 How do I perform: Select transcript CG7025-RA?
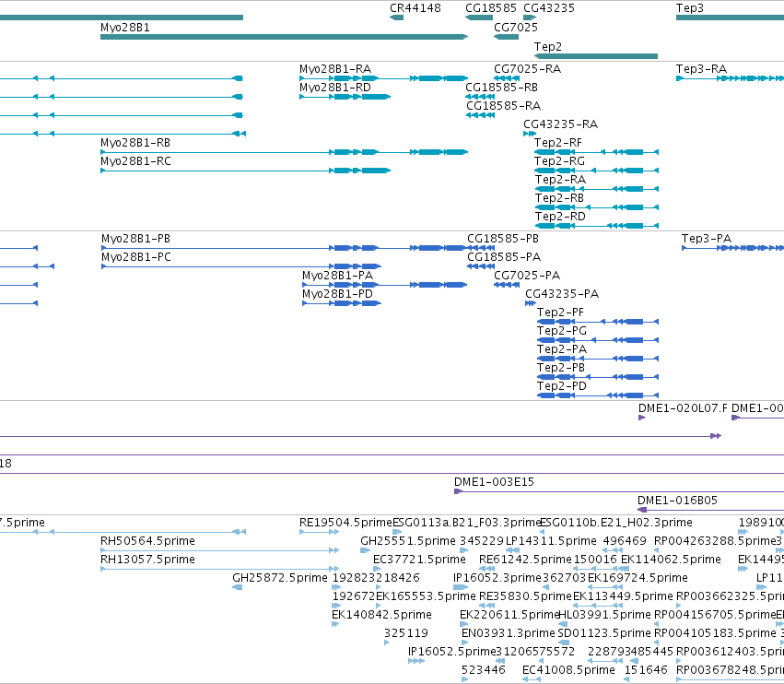(506, 78)
